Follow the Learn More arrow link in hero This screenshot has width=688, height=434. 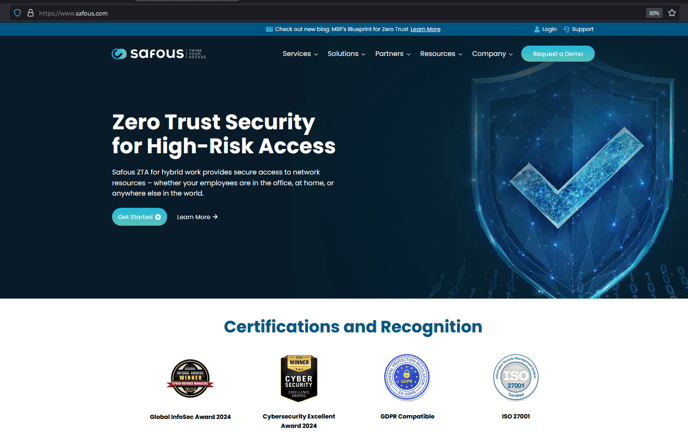[197, 217]
